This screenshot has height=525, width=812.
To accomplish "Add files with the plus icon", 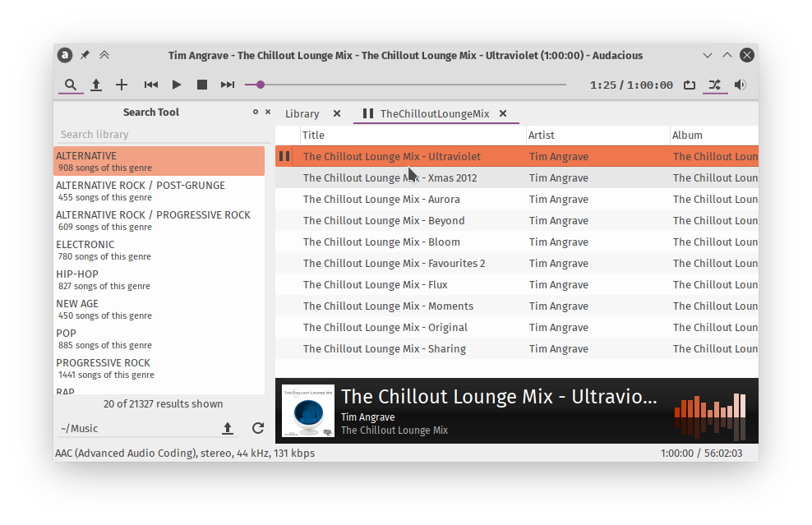I will [x=121, y=85].
